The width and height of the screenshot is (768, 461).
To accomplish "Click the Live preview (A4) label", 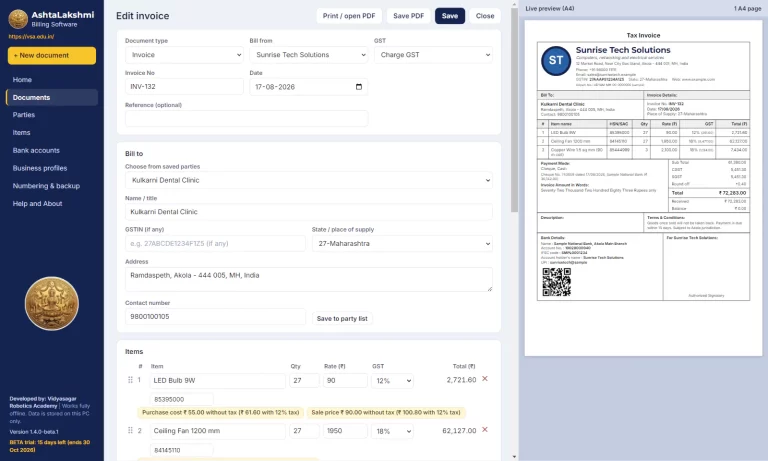I will point(550,8).
